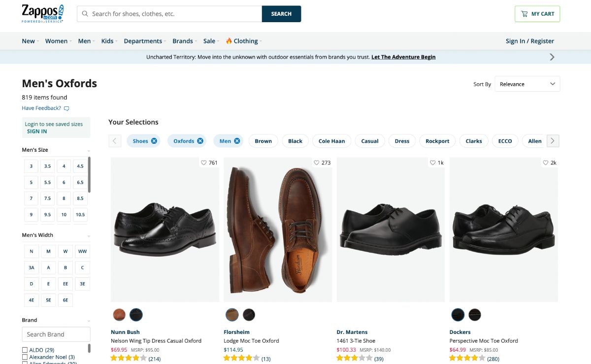Click the Have Feedback chat icon
The width and height of the screenshot is (591, 364).
[66, 108]
